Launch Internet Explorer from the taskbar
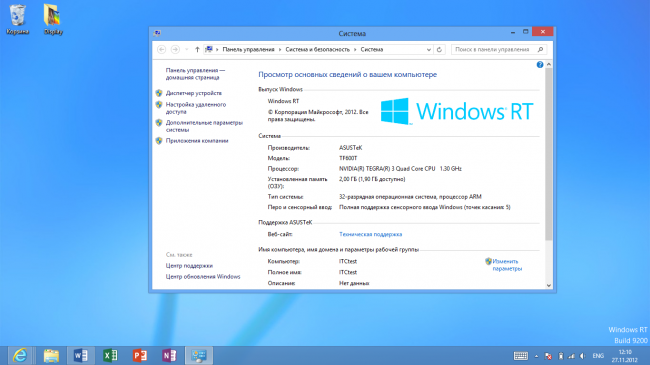 (20, 355)
